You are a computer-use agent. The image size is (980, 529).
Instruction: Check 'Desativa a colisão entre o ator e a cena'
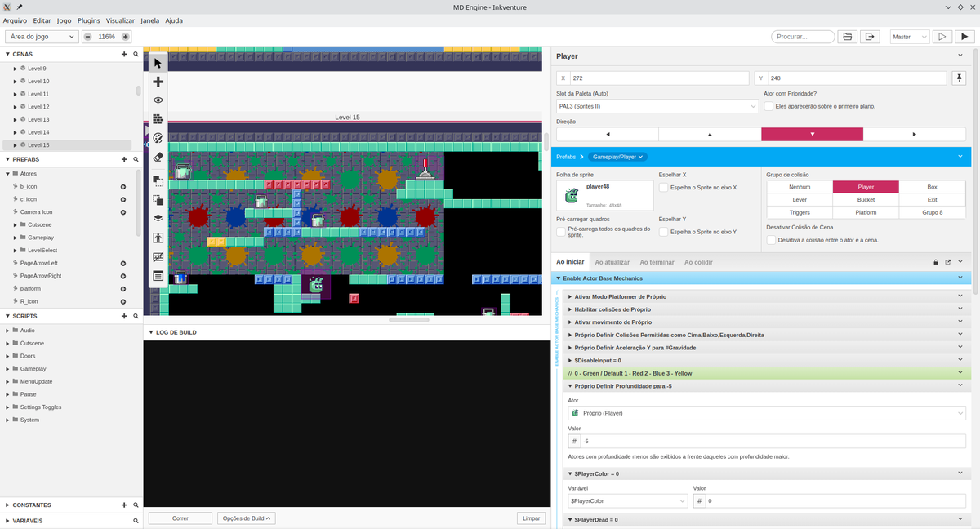[x=771, y=240]
